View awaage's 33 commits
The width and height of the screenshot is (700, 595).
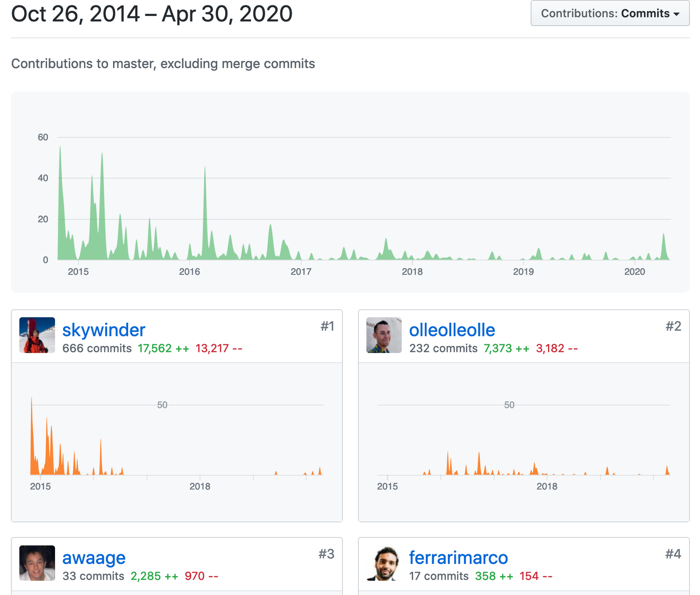93,576
